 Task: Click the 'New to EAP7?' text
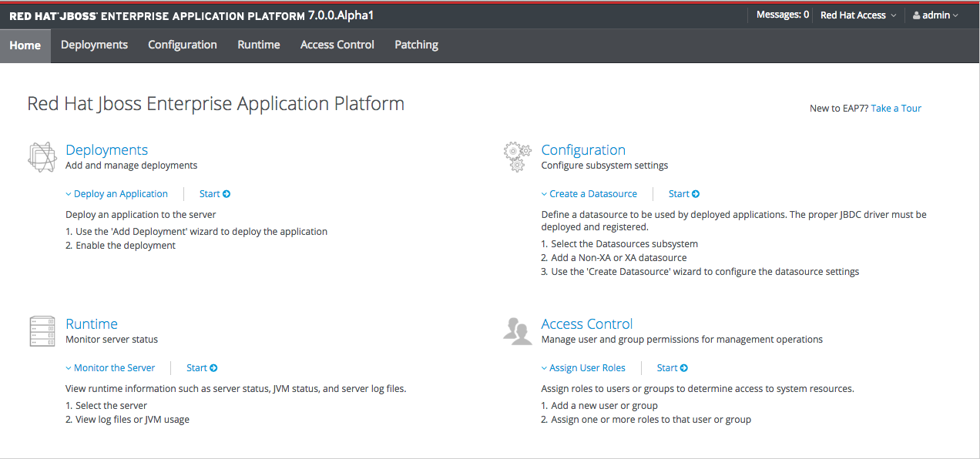(x=839, y=109)
